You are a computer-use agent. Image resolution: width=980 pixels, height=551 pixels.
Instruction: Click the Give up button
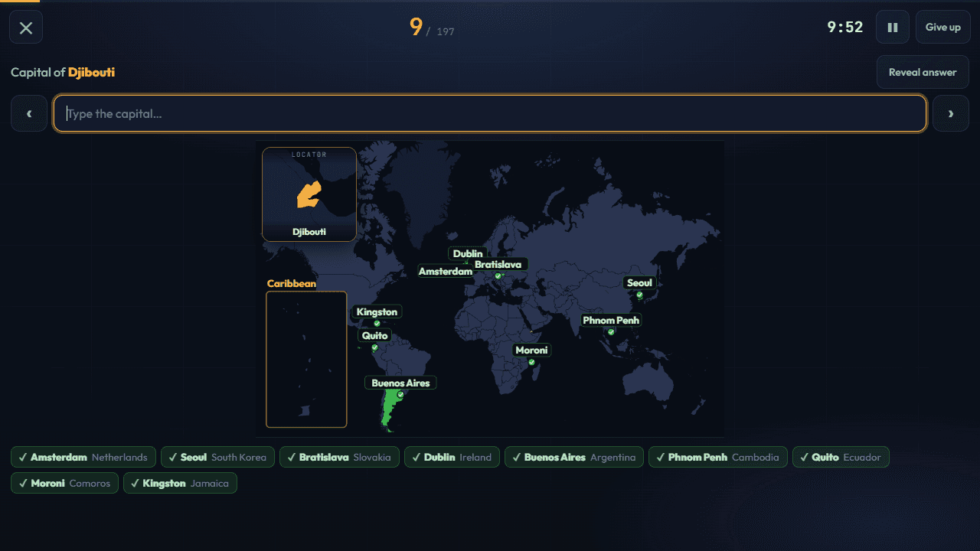pos(943,28)
